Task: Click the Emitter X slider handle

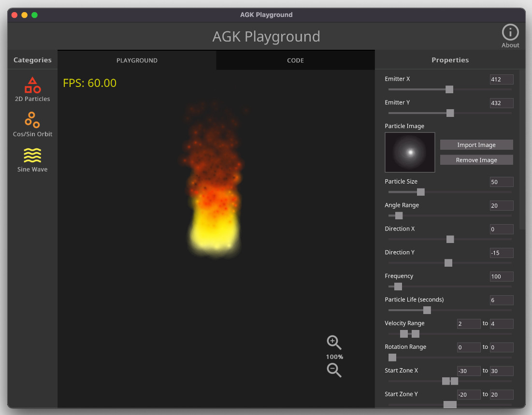Action: tap(449, 89)
